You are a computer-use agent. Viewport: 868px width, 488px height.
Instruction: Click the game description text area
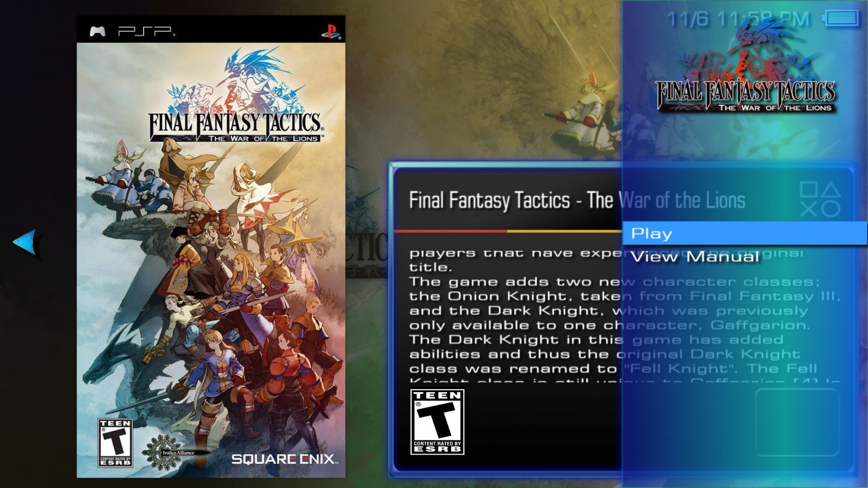click(x=624, y=315)
